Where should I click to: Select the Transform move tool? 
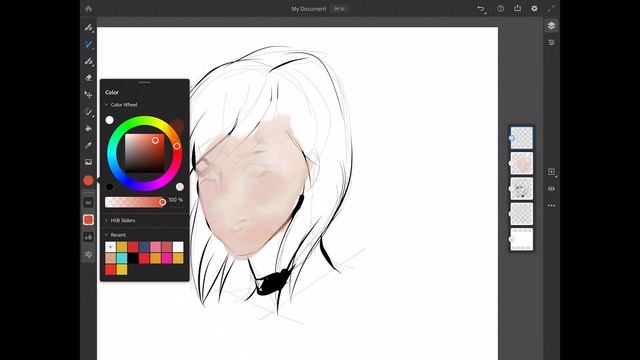89,94
